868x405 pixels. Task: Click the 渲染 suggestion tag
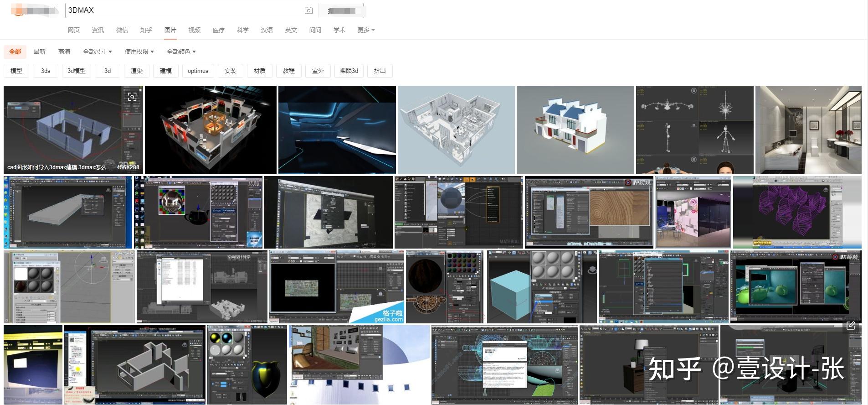point(137,71)
